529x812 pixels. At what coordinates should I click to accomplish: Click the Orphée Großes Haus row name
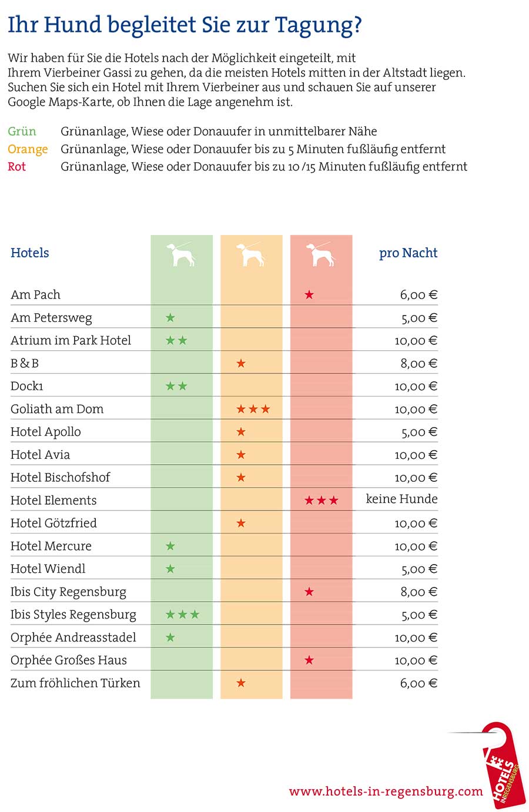point(69,660)
